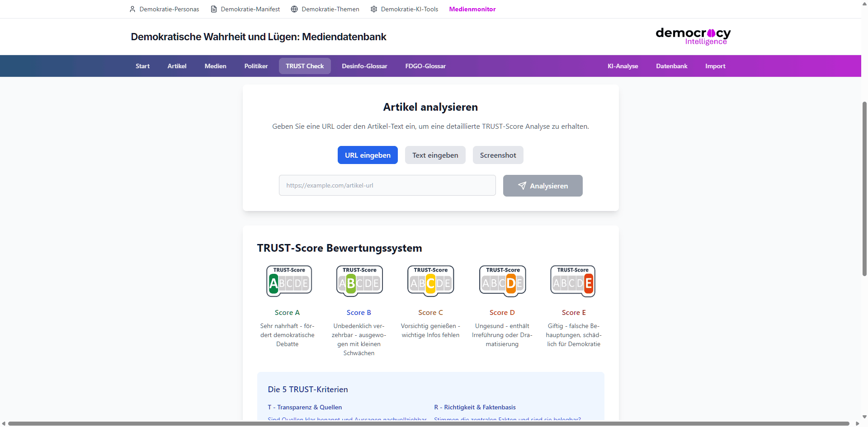
Task: Open the Politiker tab
Action: click(x=256, y=66)
